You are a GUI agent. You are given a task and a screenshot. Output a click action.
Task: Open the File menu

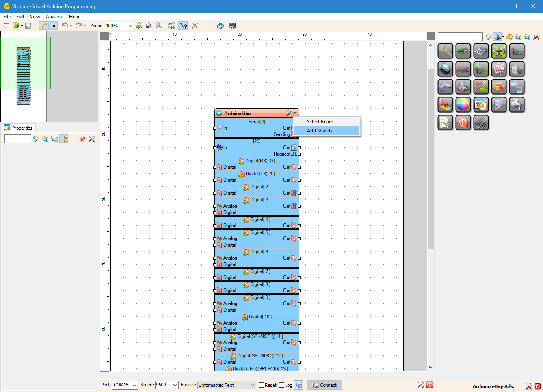coord(7,17)
